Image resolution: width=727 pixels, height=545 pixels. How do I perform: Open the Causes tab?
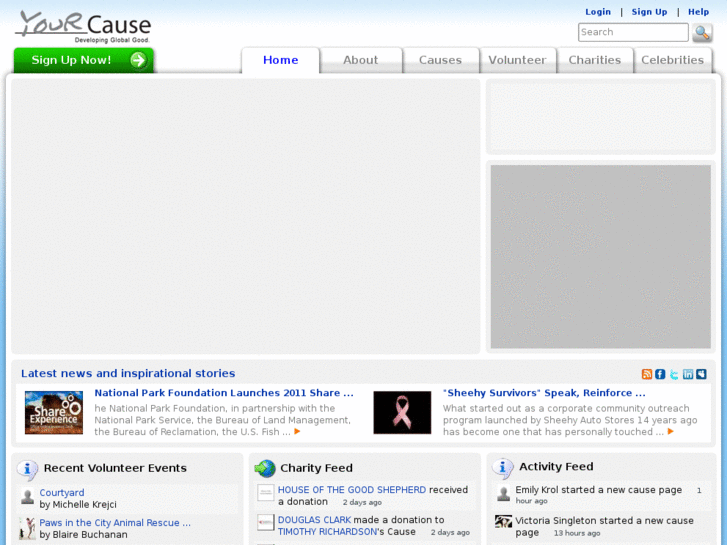[440, 60]
